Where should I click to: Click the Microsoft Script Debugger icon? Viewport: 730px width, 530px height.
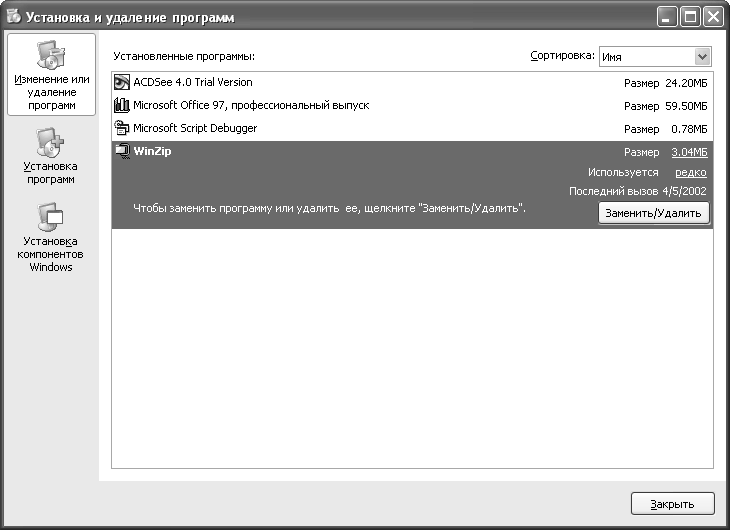[122, 128]
